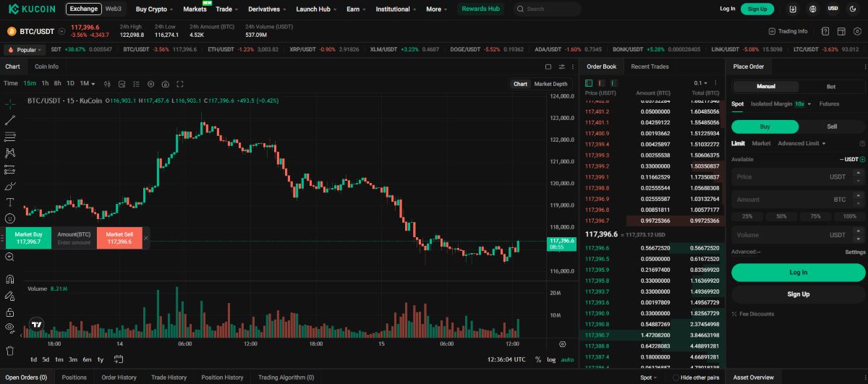
Task: Click Market Sell 117,396.6 button
Action: (x=119, y=238)
